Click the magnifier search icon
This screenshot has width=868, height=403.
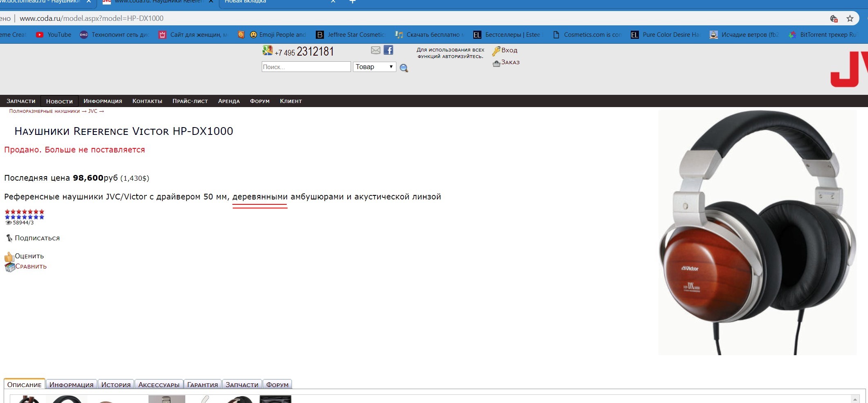[404, 68]
